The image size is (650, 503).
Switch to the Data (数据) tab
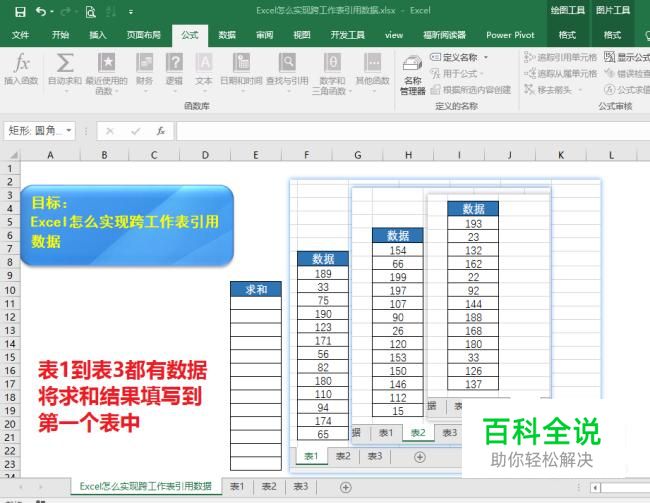click(x=227, y=35)
